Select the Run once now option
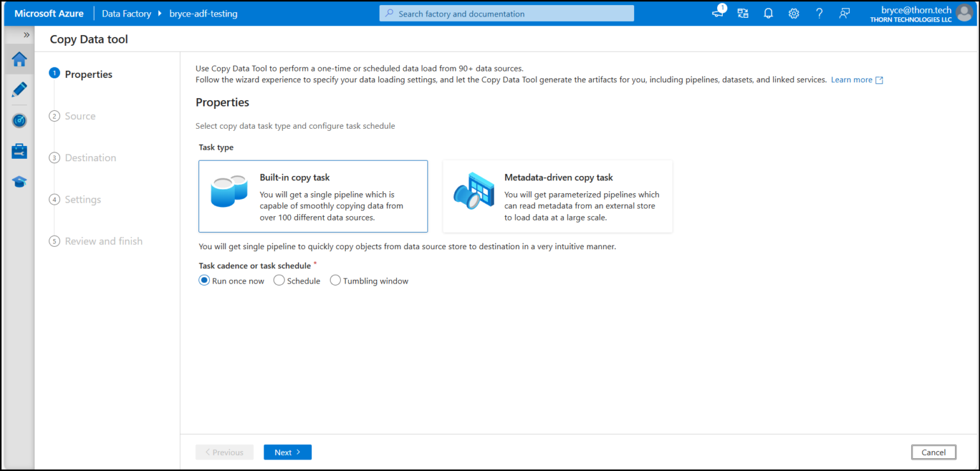The height and width of the screenshot is (471, 980). 204,280
